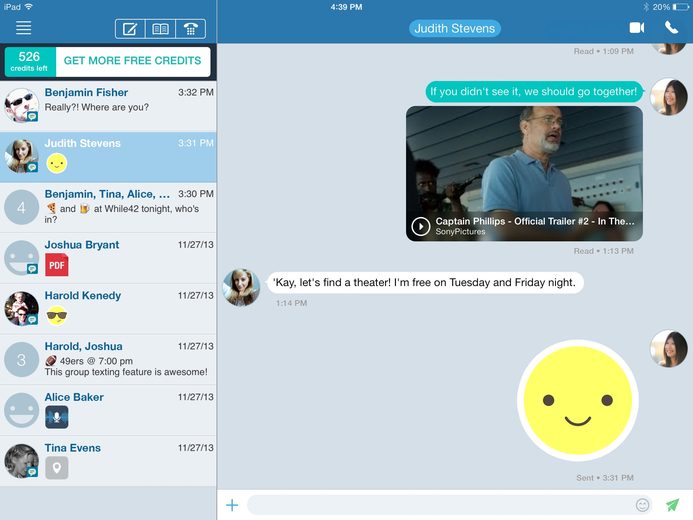The height and width of the screenshot is (520, 693).
Task: Tap Joshua Bryant's default avatar
Action: (x=21, y=258)
